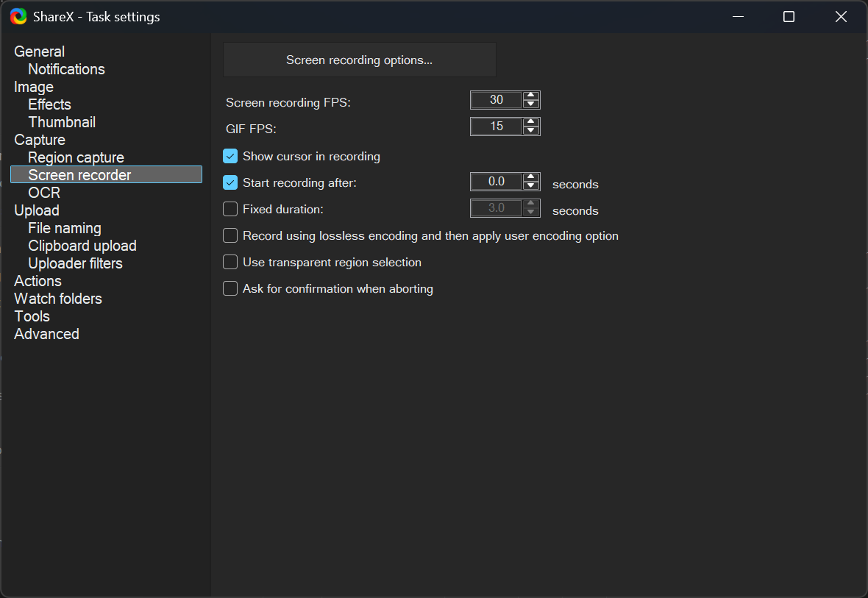This screenshot has height=598, width=868.
Task: Decrease GIF FPS using down arrow
Action: point(531,131)
